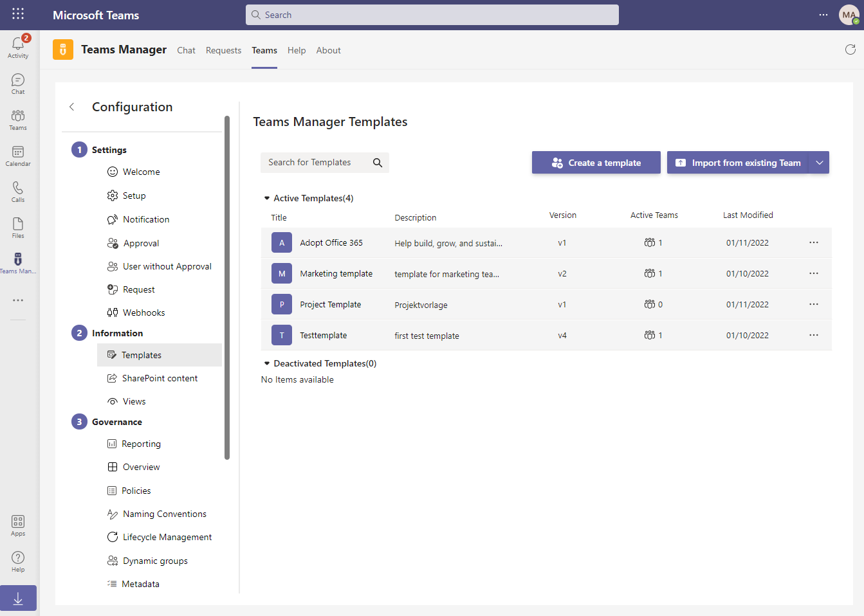The image size is (864, 616).
Task: Click the configuration sidebar scrollbar
Action: [227, 287]
